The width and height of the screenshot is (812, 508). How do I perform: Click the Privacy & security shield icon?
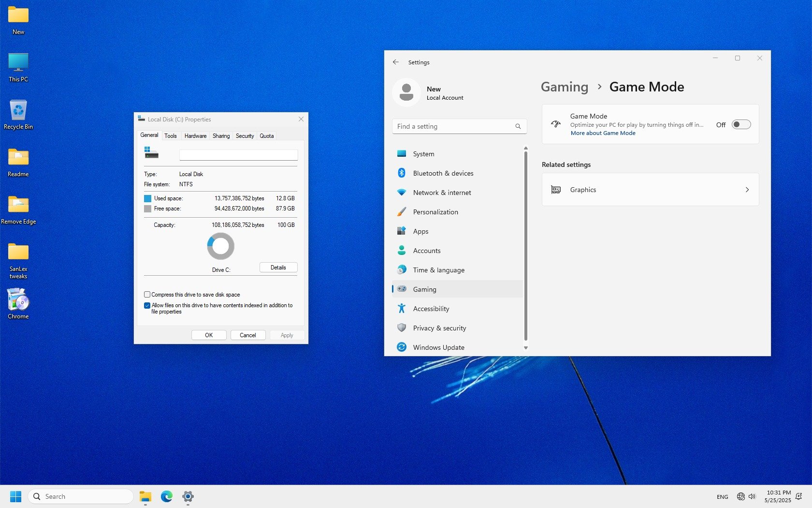coord(401,328)
